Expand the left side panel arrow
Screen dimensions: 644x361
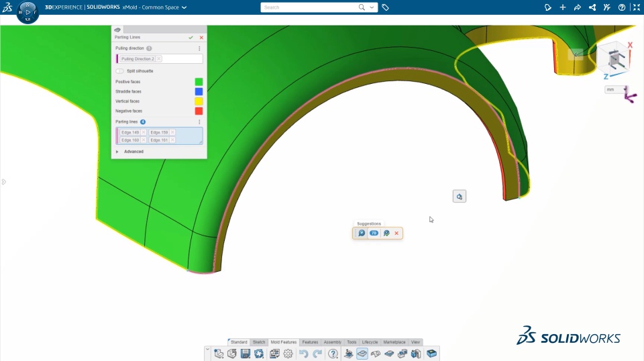(x=4, y=182)
